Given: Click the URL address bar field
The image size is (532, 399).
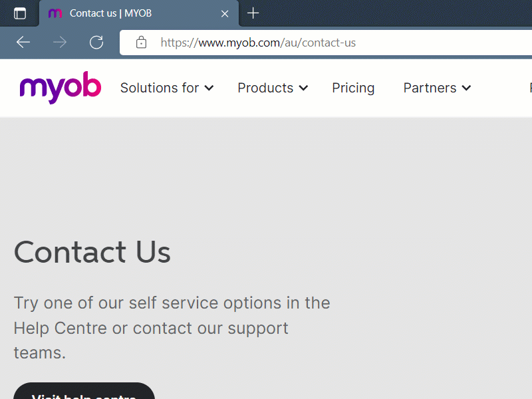Looking at the screenshot, I should 326,43.
